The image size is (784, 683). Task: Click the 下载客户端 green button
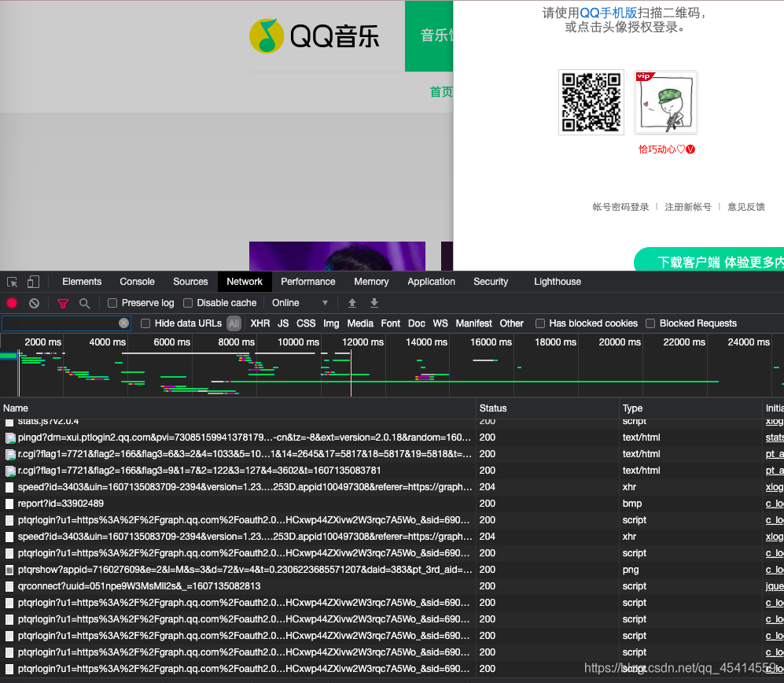[x=709, y=259]
